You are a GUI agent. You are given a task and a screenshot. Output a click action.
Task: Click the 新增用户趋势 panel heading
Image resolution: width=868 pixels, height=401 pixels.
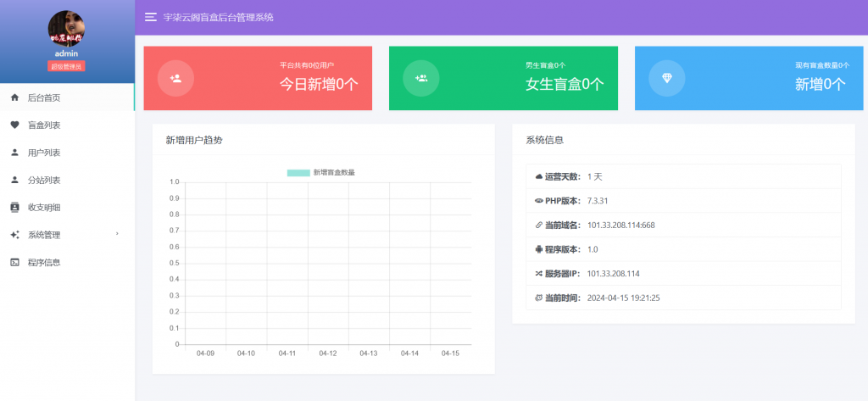(x=194, y=140)
